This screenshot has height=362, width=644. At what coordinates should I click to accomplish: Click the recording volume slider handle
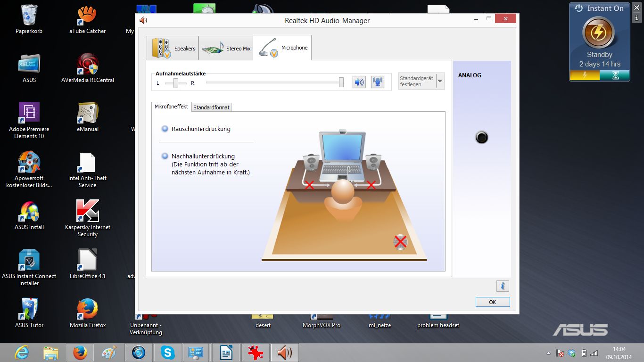(x=341, y=82)
